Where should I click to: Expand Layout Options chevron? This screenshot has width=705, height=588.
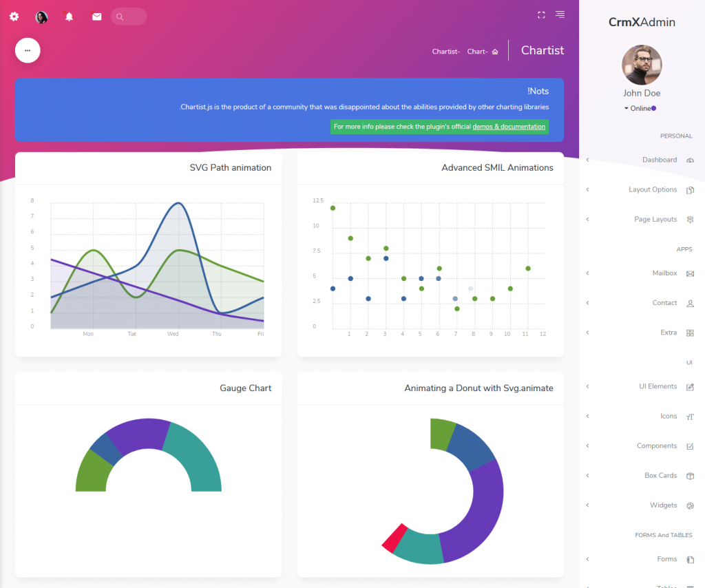[588, 190]
